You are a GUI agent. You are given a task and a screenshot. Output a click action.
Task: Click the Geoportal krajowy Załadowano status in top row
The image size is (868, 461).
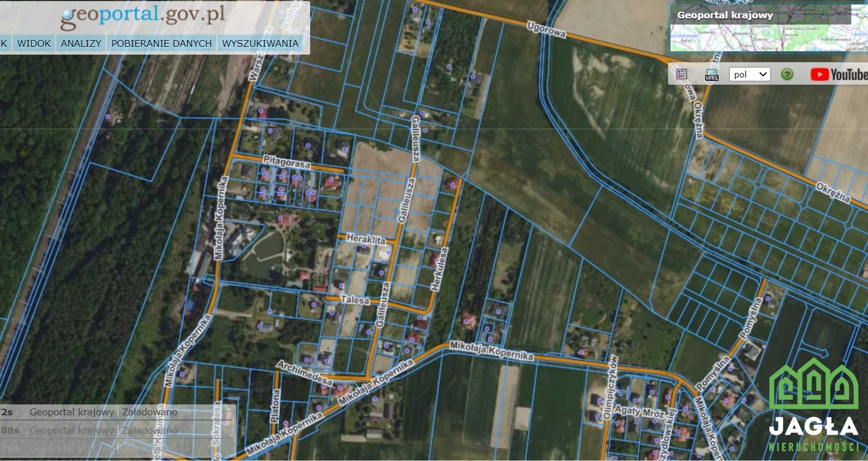pos(103,412)
